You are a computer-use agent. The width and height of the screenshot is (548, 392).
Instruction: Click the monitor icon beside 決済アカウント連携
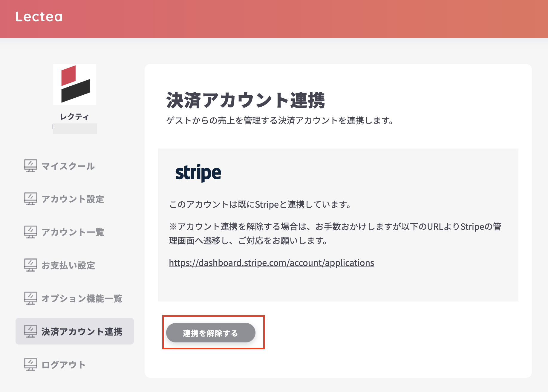30,331
